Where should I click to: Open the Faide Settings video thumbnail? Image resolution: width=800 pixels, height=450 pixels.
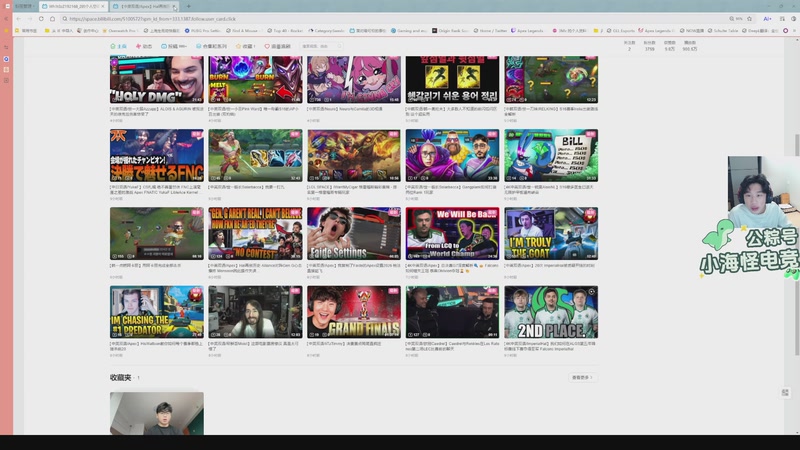[354, 234]
